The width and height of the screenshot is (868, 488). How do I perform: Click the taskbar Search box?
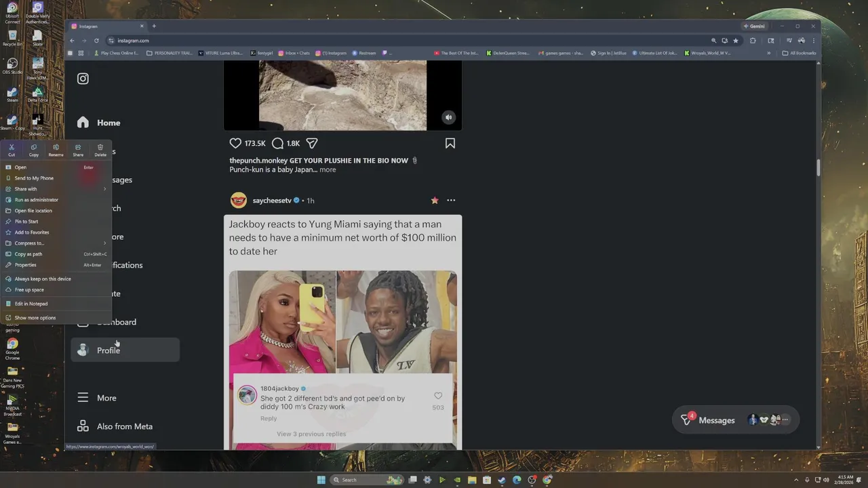pyautogui.click(x=368, y=480)
